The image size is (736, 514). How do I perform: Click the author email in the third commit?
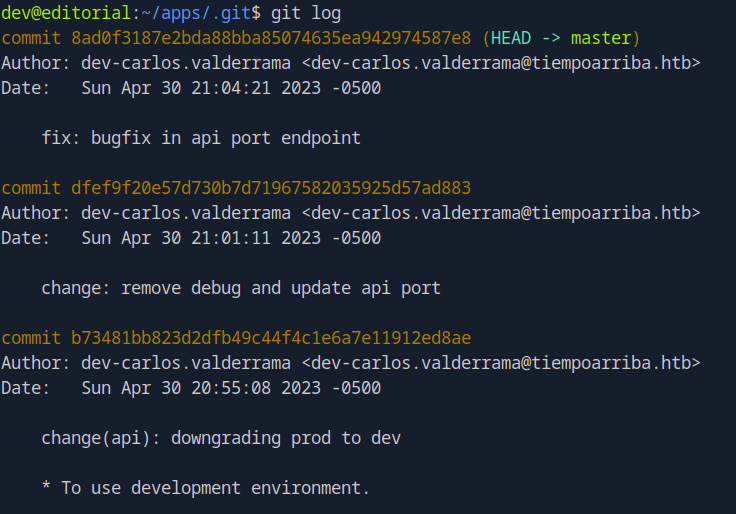click(500, 363)
